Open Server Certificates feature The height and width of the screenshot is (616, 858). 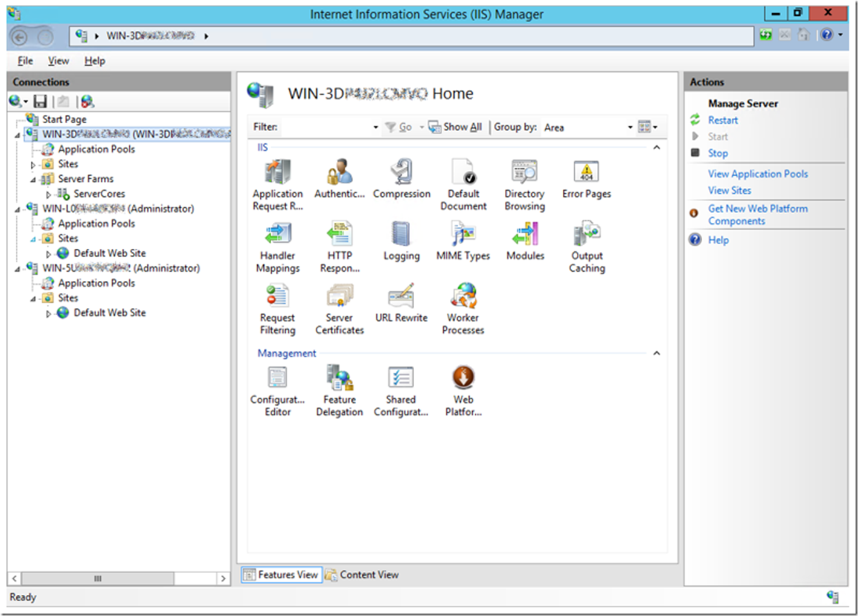click(x=339, y=309)
